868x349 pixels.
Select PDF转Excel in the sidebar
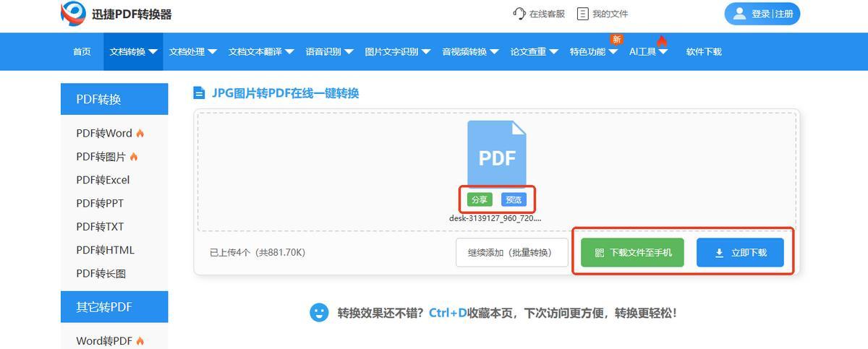pyautogui.click(x=103, y=180)
